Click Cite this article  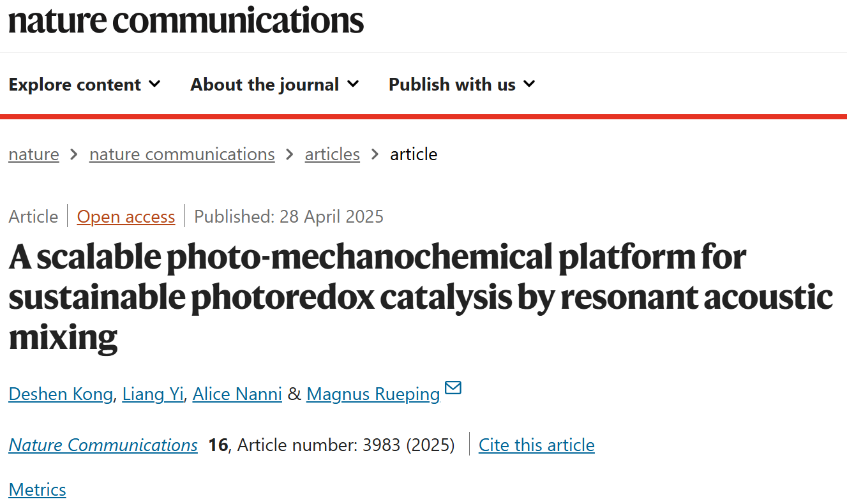[537, 445]
